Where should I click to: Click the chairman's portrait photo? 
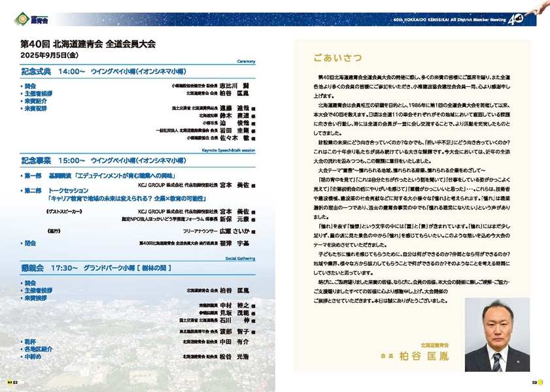(x=497, y=335)
